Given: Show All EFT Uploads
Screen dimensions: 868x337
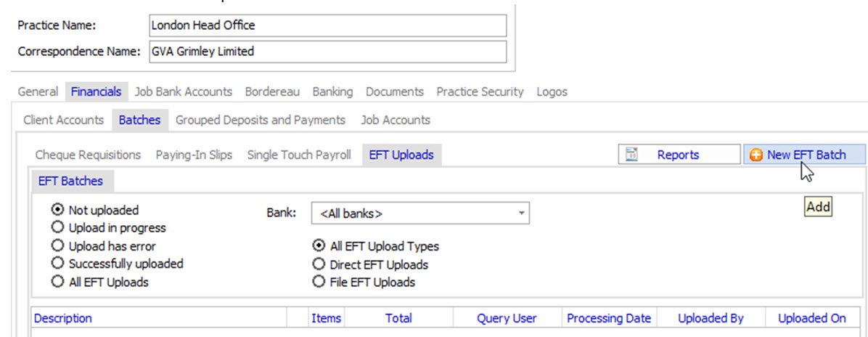Looking at the screenshot, I should pos(57,282).
